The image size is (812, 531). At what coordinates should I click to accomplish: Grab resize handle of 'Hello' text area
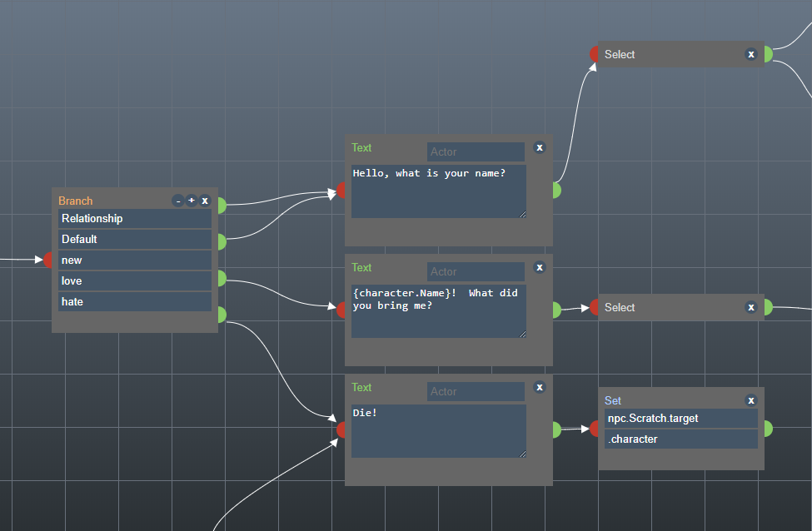click(522, 214)
